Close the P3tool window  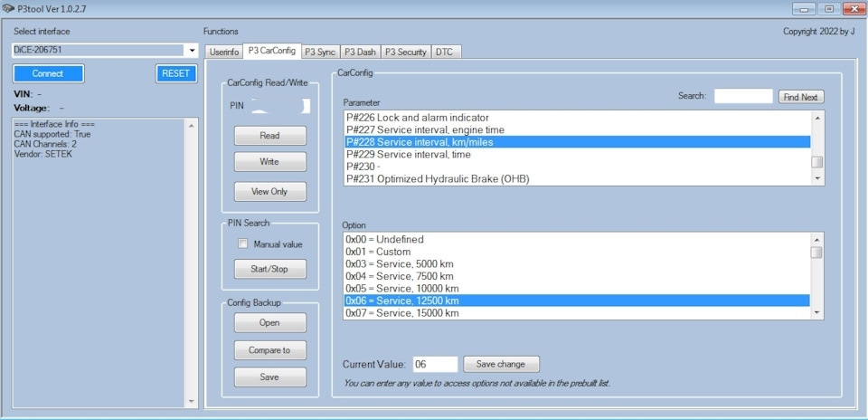tap(854, 9)
